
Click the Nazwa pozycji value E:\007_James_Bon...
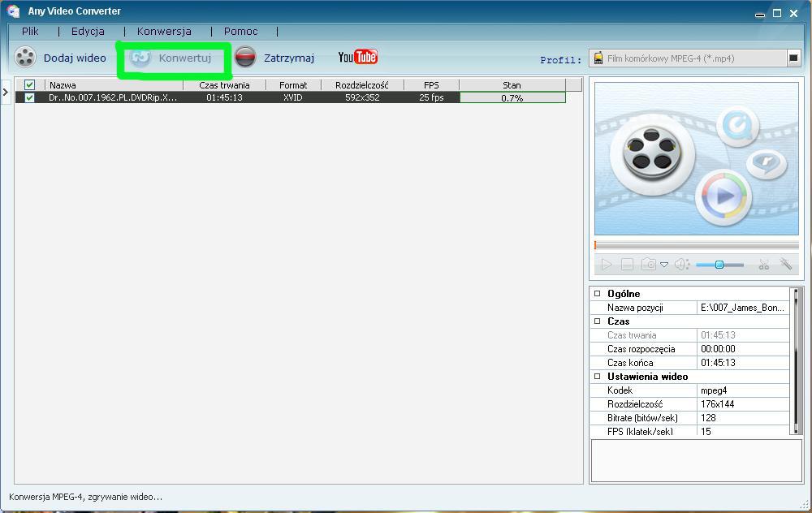pyautogui.click(x=743, y=308)
